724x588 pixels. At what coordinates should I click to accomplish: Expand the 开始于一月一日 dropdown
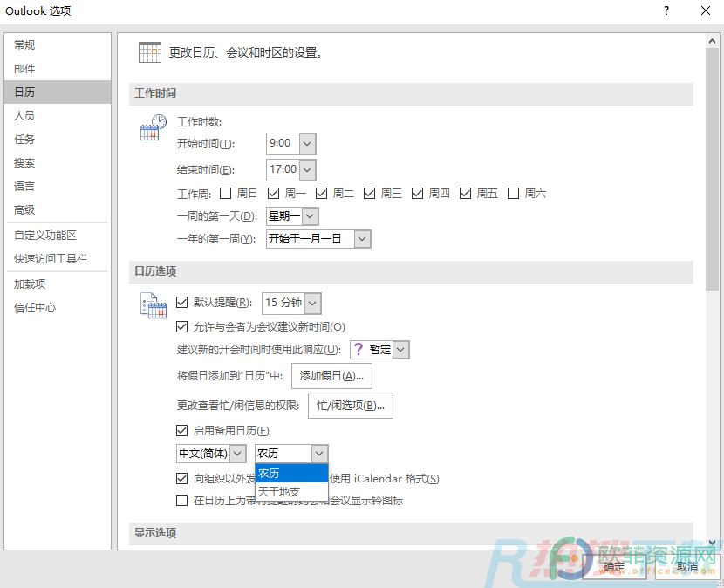tap(363, 239)
